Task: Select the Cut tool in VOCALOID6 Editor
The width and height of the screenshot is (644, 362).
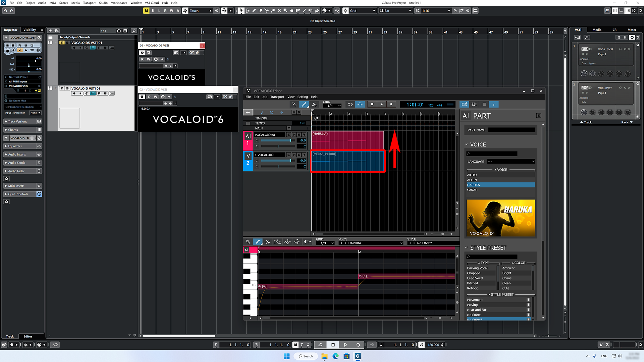Action: pos(314,104)
